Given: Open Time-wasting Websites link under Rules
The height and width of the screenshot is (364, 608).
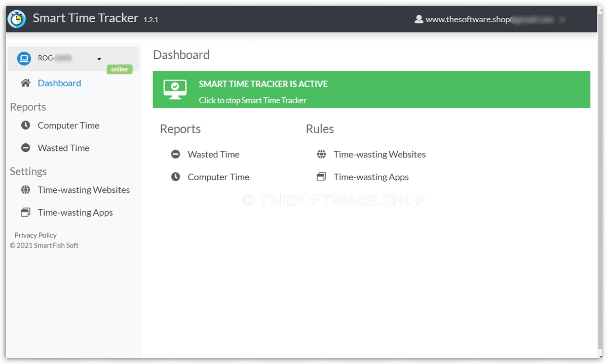Looking at the screenshot, I should pos(379,154).
